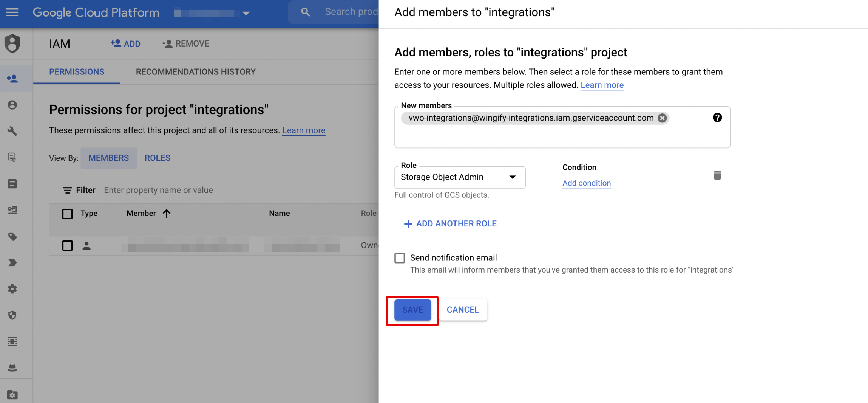The height and width of the screenshot is (403, 868).
Task: Open the Privacy shield sidebar icon
Action: [x=12, y=315]
